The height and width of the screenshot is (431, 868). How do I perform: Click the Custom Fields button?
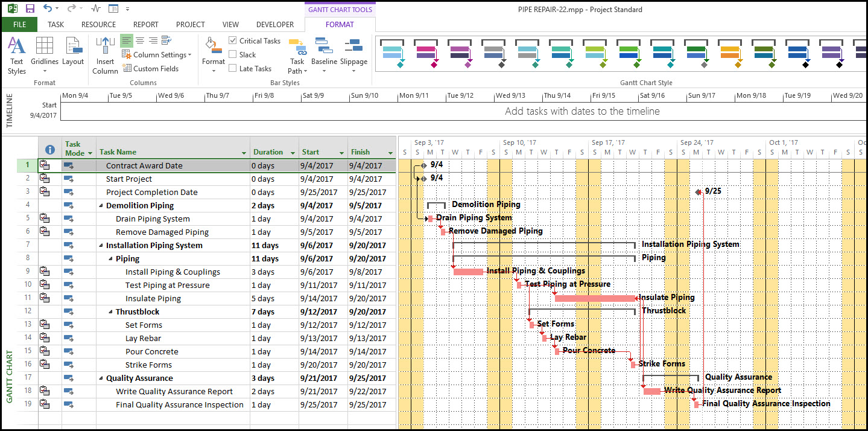[151, 68]
